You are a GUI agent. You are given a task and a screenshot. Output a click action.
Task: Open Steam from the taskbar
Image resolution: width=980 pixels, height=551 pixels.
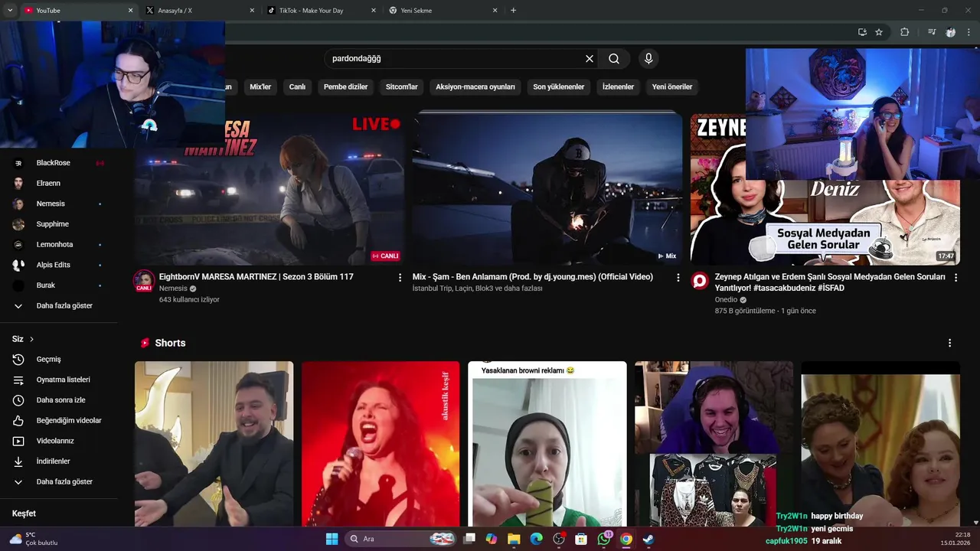pos(648,539)
